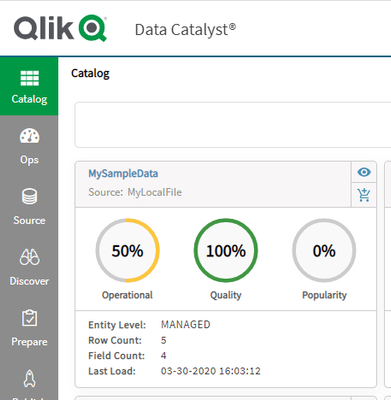Click the Source: MyLocalFile text
The image size is (391, 400).
pos(135,192)
